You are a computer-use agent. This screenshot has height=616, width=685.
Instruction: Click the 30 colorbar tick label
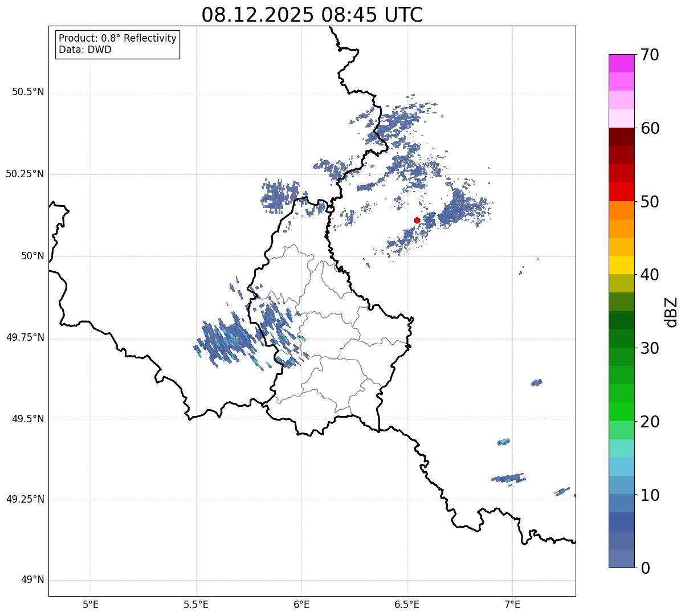click(x=650, y=348)
